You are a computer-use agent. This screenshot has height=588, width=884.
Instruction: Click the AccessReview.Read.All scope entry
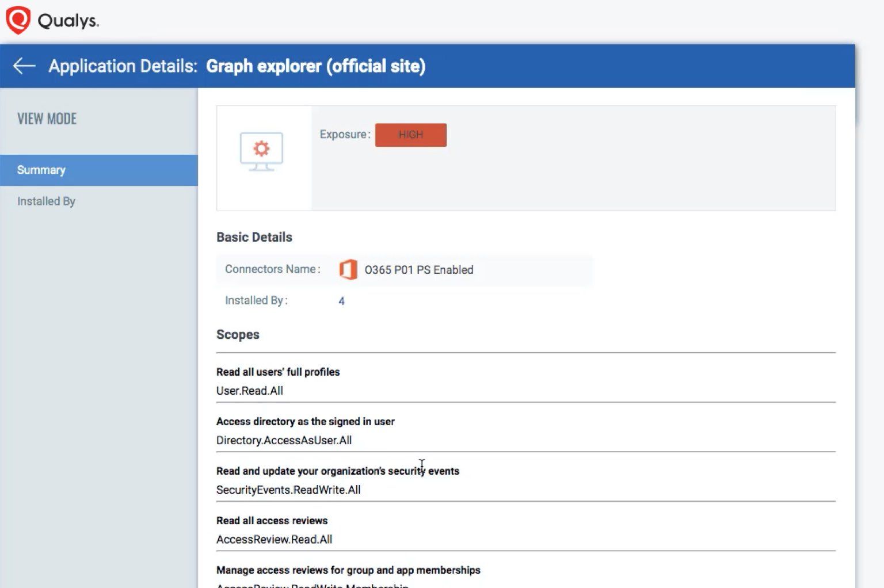click(275, 539)
